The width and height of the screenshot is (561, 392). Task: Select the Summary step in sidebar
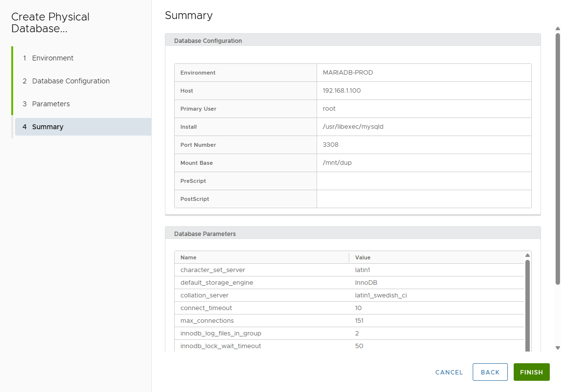pyautogui.click(x=48, y=127)
